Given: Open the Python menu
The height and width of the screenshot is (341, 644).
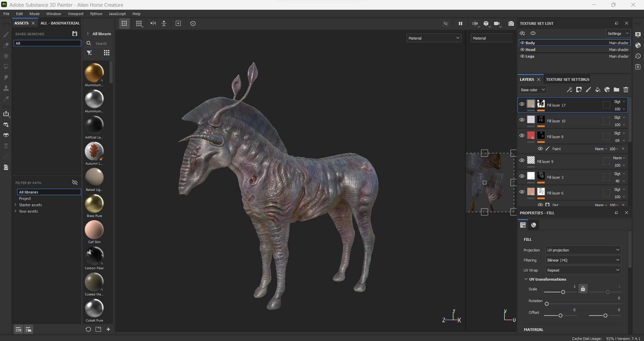Looking at the screenshot, I should [96, 14].
